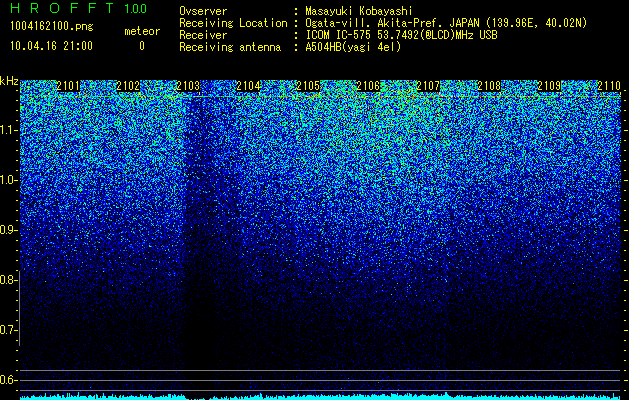
Task: Click the 0.7 kHz axis label
Action: (x=8, y=330)
